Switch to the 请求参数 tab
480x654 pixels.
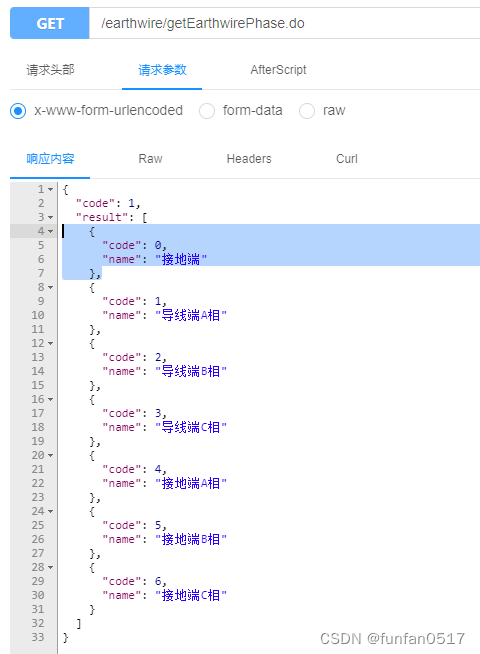(162, 70)
